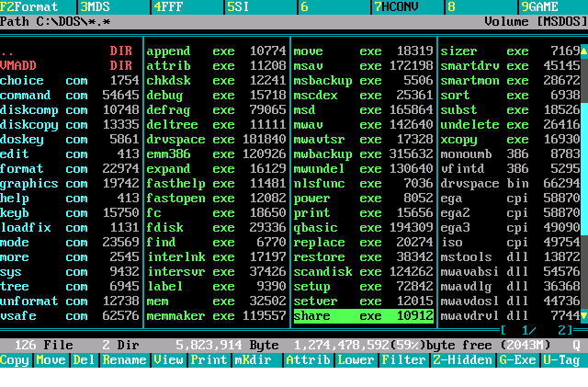Open the Filter command
This screenshot has width=588, height=387.
404,360
